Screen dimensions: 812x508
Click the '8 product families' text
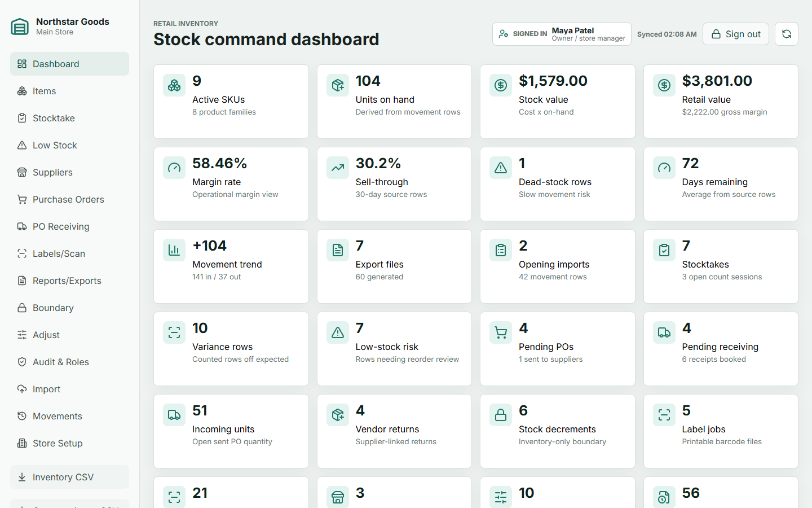224,112
